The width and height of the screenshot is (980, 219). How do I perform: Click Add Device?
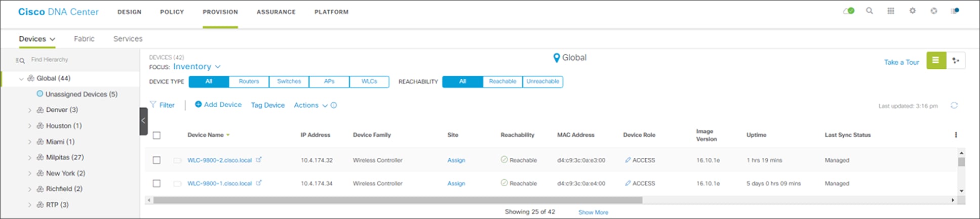[218, 104]
